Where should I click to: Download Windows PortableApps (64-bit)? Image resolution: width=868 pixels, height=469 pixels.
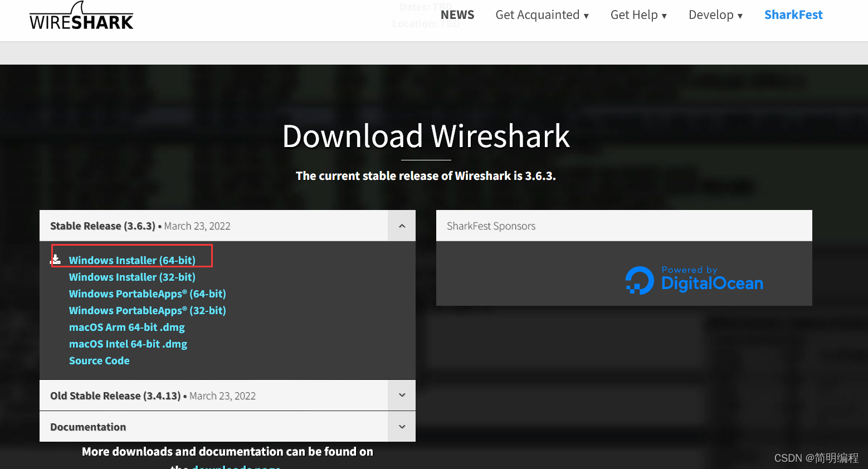click(x=148, y=294)
